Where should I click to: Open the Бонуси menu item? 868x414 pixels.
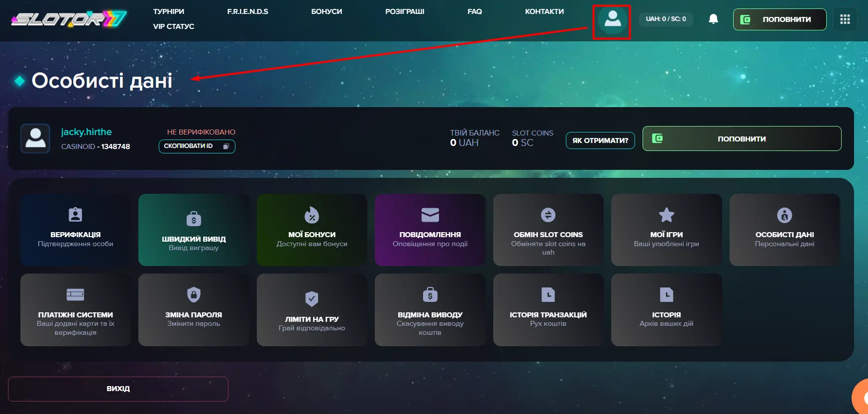(x=326, y=11)
